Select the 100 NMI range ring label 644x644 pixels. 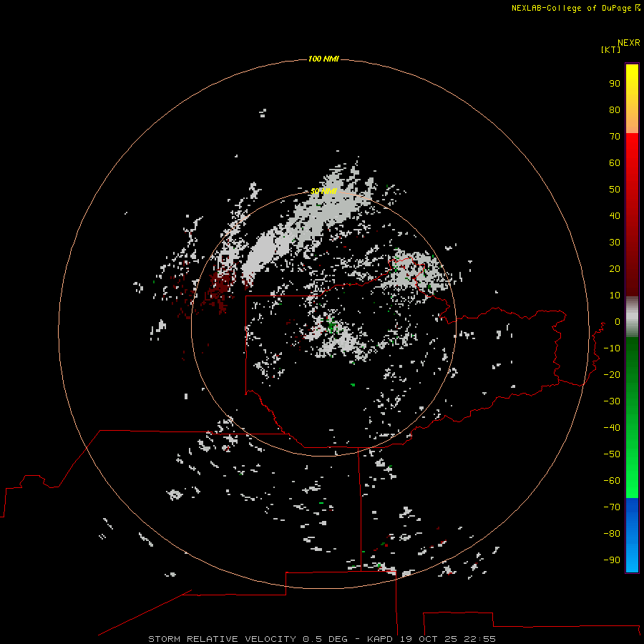pos(323,59)
